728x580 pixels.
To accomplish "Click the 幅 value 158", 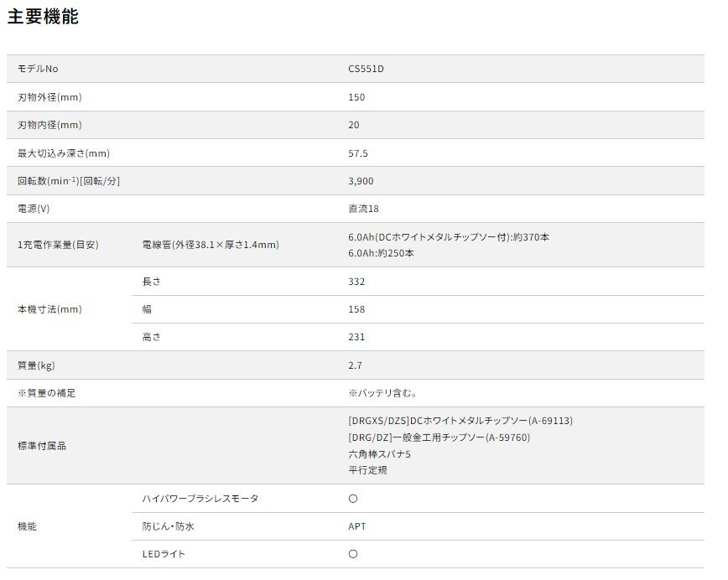I will [x=356, y=309].
